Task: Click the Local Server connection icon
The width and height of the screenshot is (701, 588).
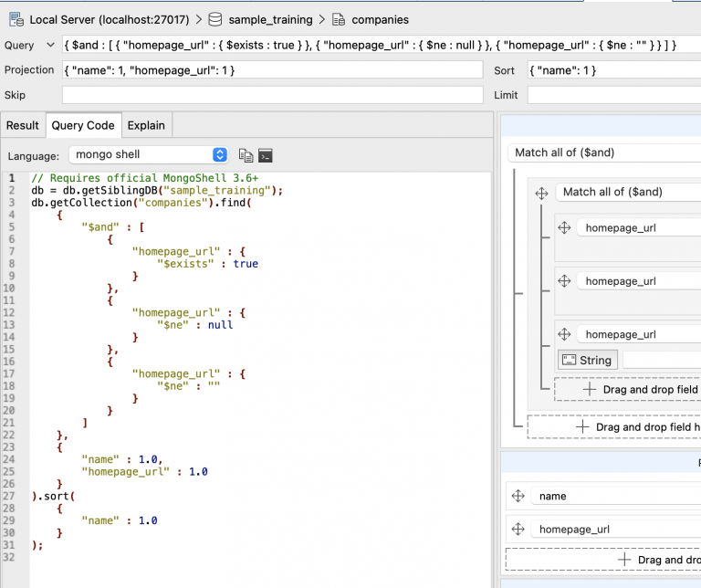Action: (x=16, y=20)
